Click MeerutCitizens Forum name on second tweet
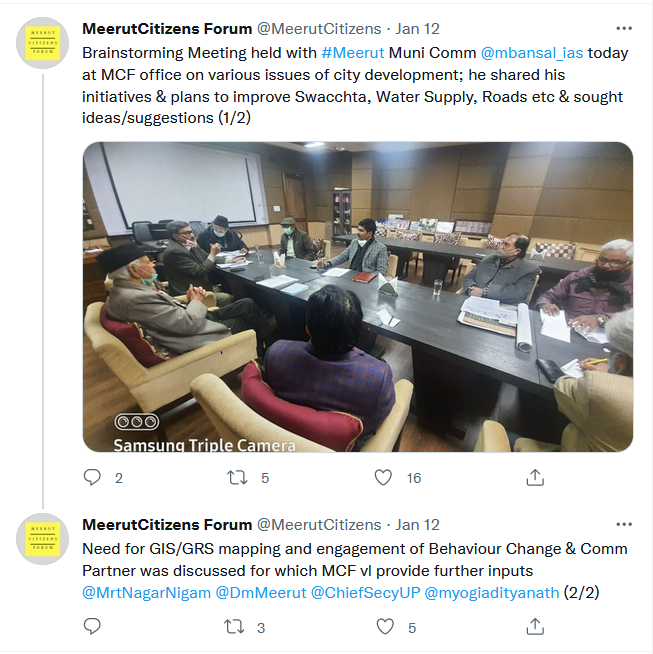 (x=167, y=525)
